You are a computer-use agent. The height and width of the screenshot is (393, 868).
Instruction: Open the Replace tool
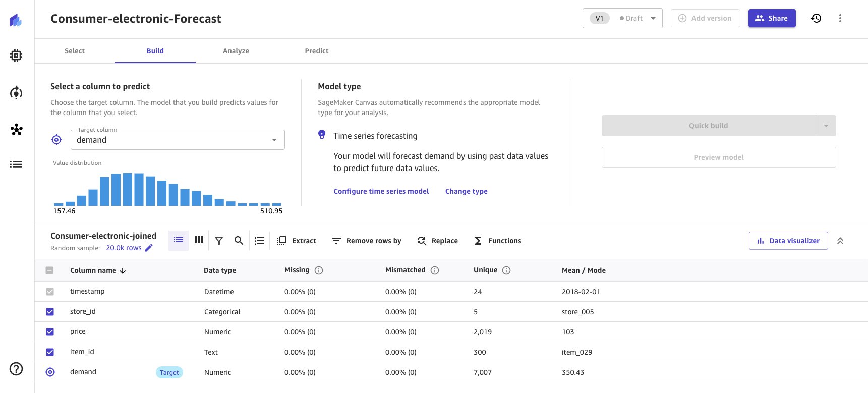[x=438, y=241]
